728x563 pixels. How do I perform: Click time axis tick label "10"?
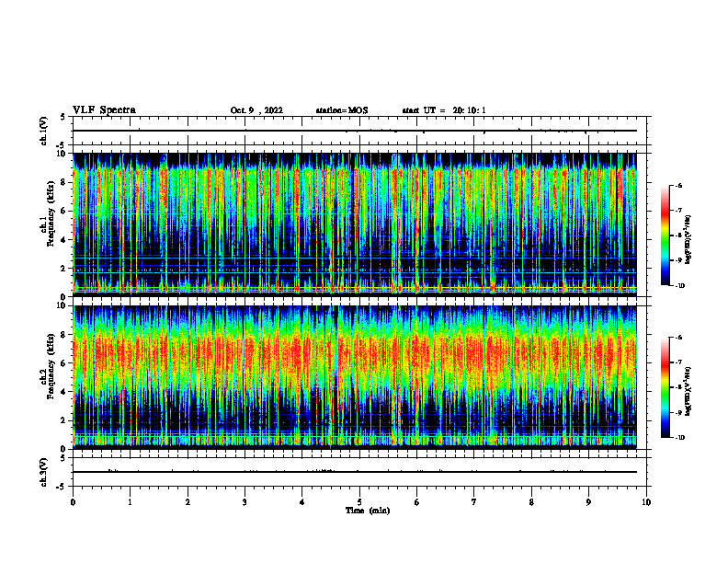click(646, 502)
